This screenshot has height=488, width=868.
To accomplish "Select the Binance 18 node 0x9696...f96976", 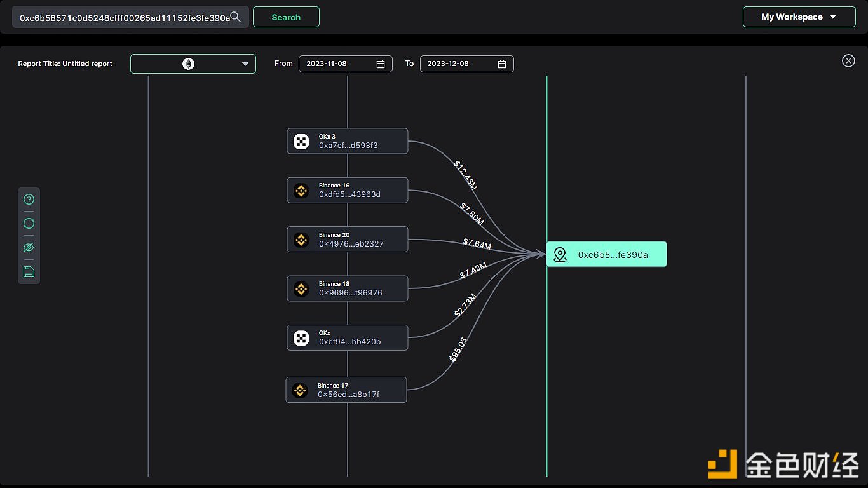I will pos(348,288).
